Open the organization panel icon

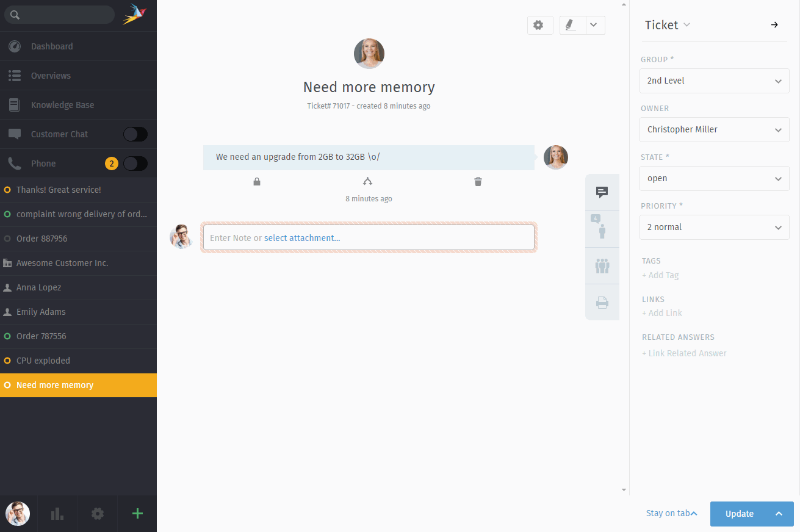602,265
